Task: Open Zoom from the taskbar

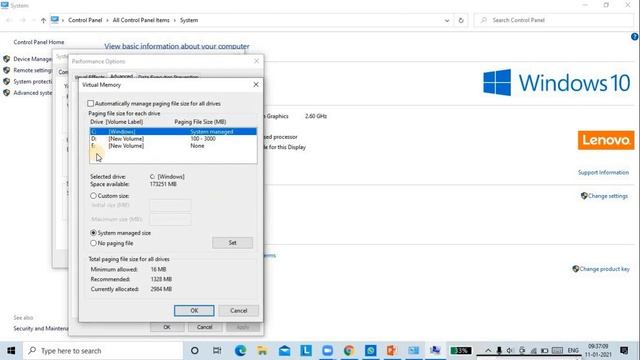Action: pos(327,351)
